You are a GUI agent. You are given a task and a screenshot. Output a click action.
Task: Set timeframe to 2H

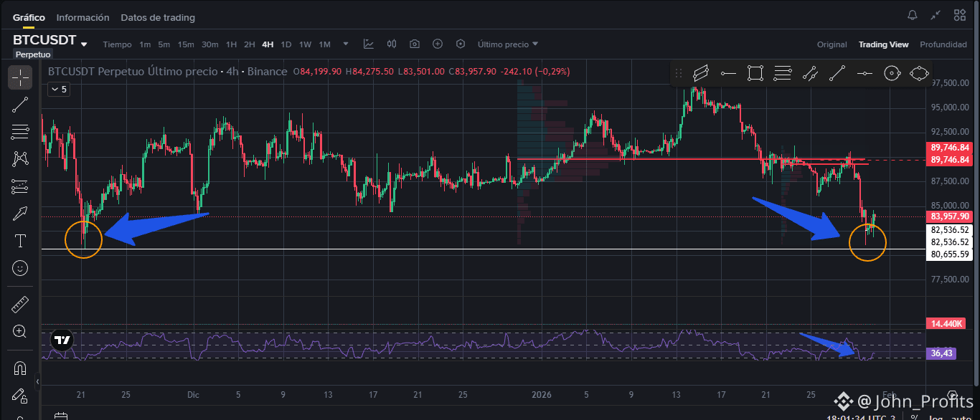[249, 44]
